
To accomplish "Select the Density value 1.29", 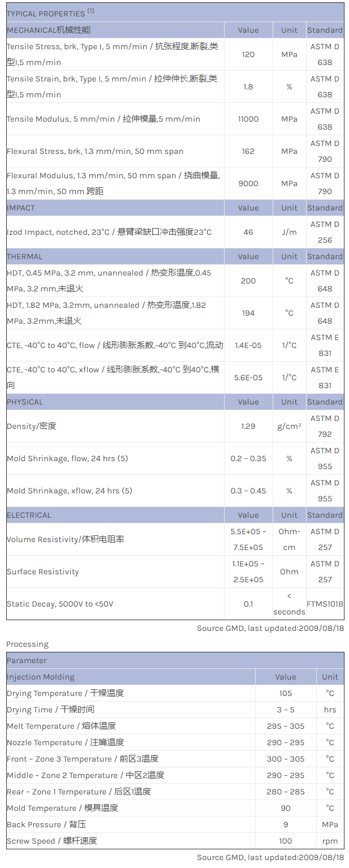I will 248,426.
